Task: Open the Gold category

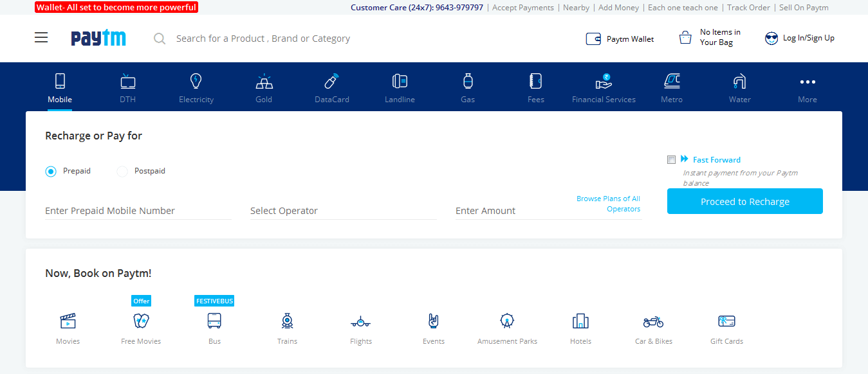Action: pyautogui.click(x=264, y=89)
